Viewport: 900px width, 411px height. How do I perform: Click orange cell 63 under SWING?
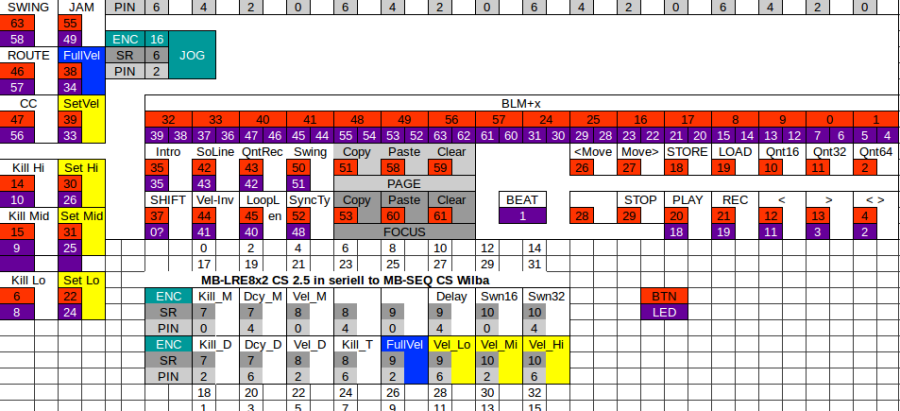click(17, 23)
